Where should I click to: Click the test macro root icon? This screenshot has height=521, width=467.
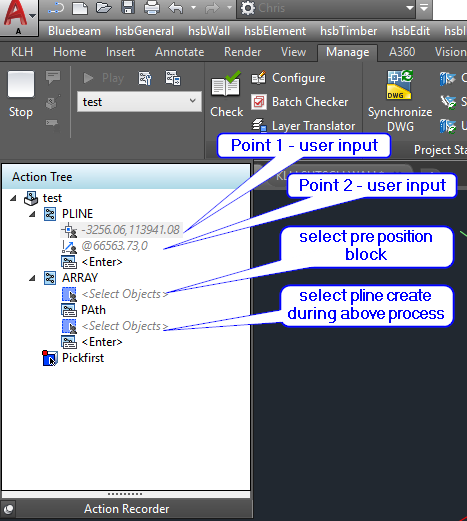(31, 198)
